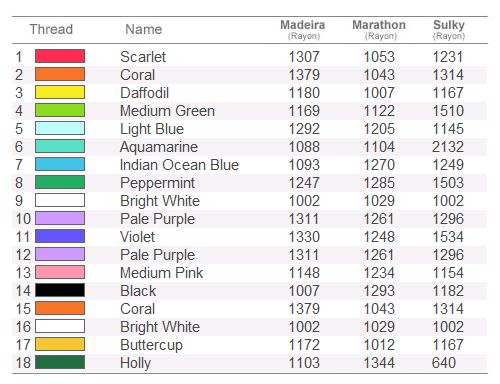Click the Aquamarine color swatch
The image size is (500, 384).
[60, 146]
